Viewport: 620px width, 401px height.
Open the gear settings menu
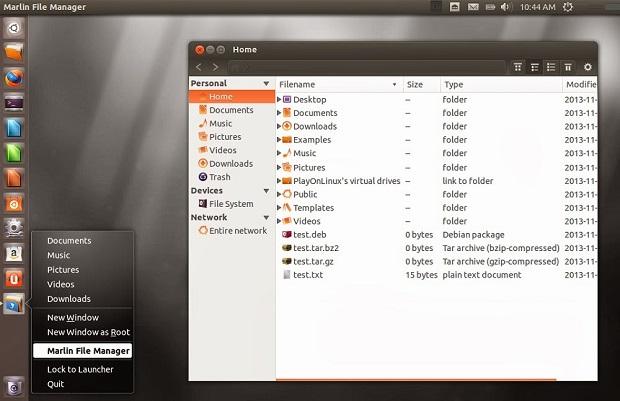coord(588,67)
